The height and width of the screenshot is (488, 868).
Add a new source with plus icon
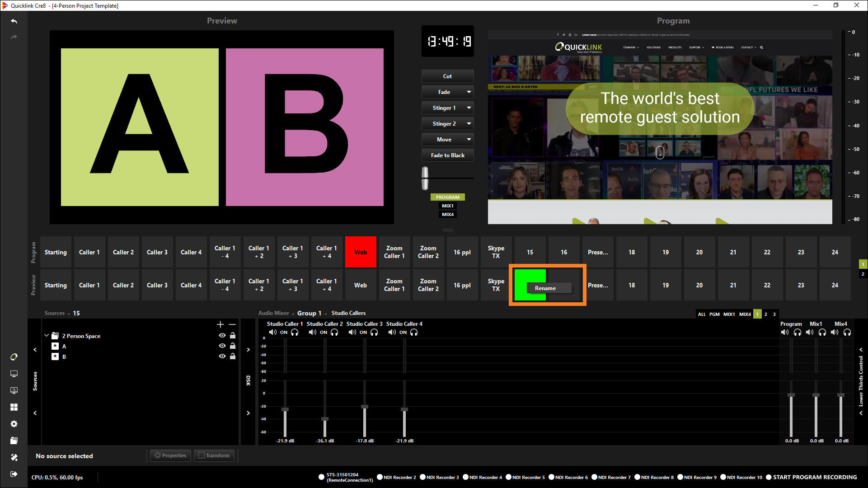click(221, 324)
